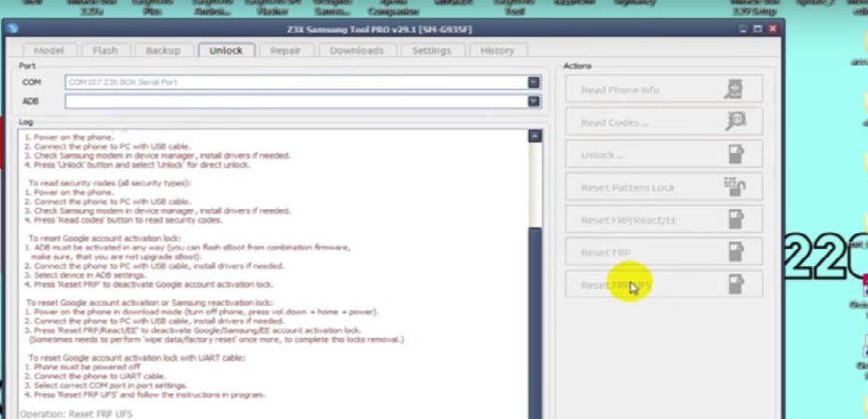Screen dimensions: 868x419
Task: Click 'To reset Google account activation lock:' heading
Action: [x=105, y=239]
